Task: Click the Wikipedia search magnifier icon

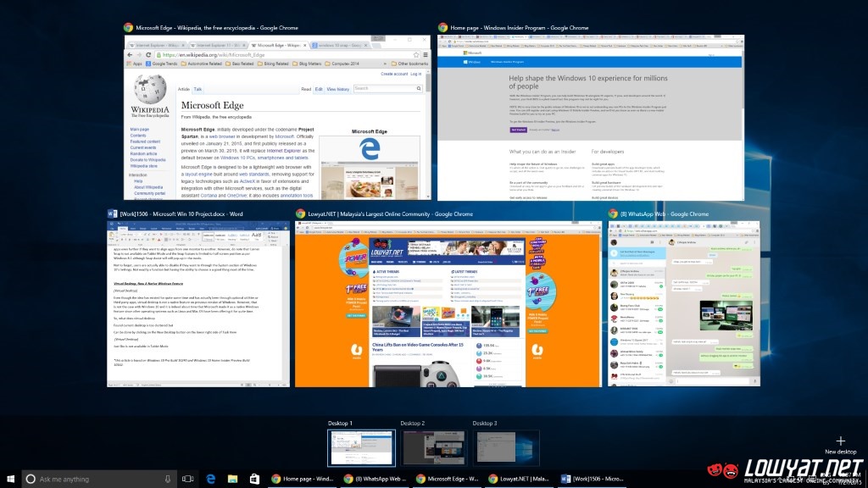Action: tap(419, 88)
